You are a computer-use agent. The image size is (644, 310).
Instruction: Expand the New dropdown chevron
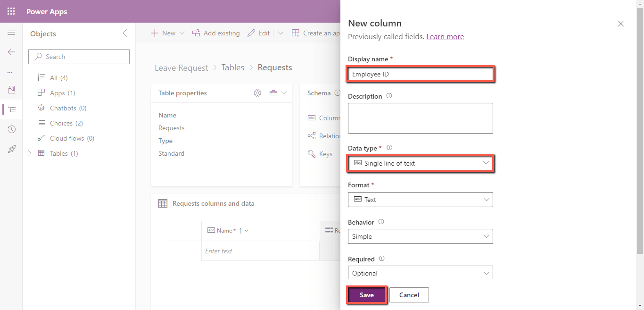pos(182,33)
